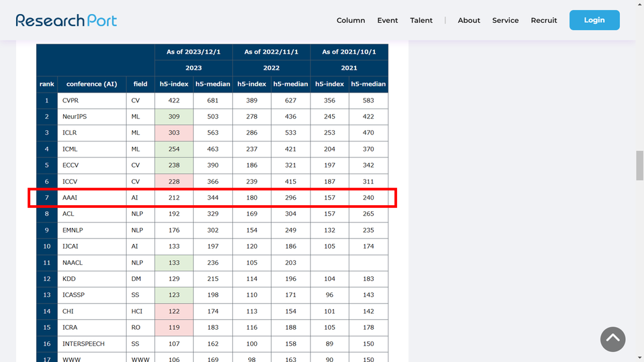Viewport: 644px width, 362px height.
Task: Click the green NeurIPS 309 h5-index cell
Action: point(174,117)
